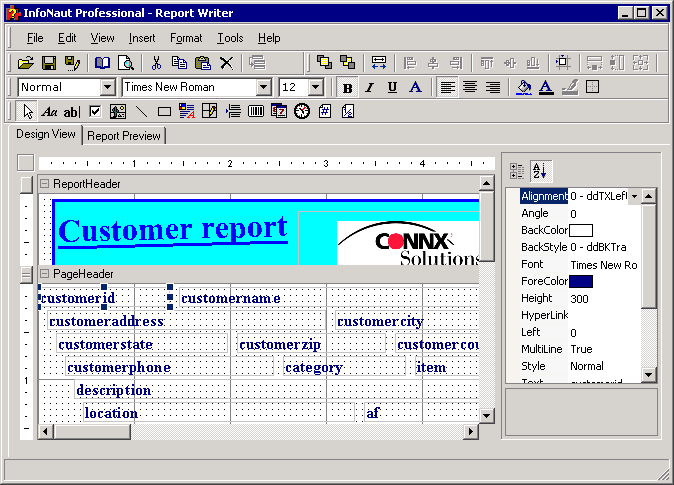Image resolution: width=674 pixels, height=485 pixels.
Task: Click the Send to Back icon
Action: tap(347, 62)
